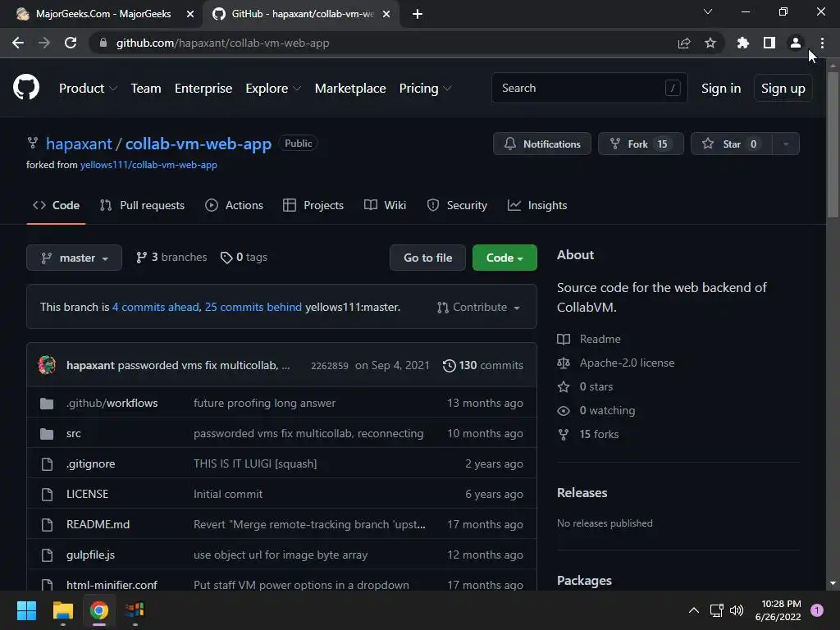Expand the Explore menu
The height and width of the screenshot is (630, 840).
[273, 89]
